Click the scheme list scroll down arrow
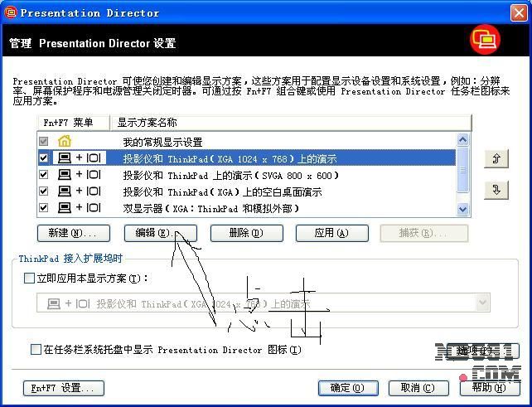This screenshot has height=407, width=532. point(462,209)
